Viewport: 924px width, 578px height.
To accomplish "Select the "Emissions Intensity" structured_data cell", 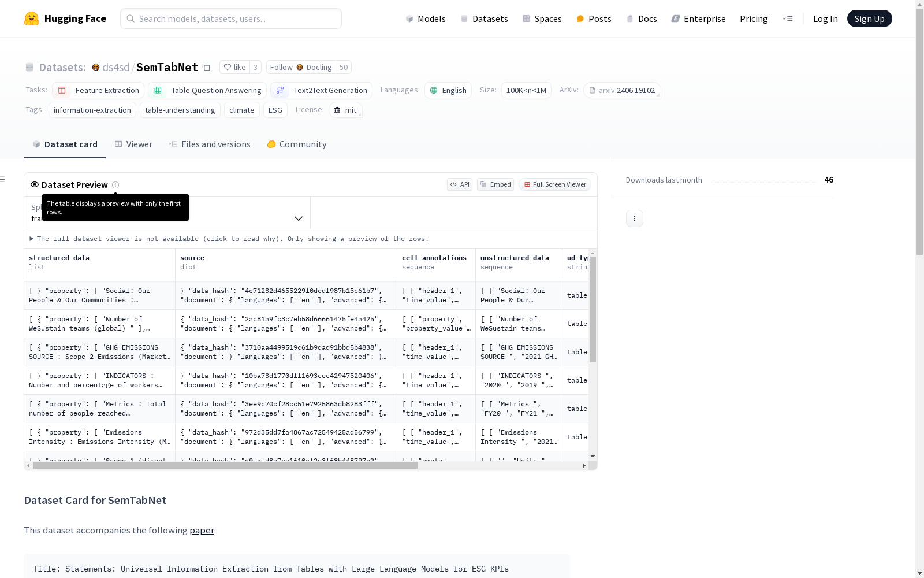I will 99,437.
